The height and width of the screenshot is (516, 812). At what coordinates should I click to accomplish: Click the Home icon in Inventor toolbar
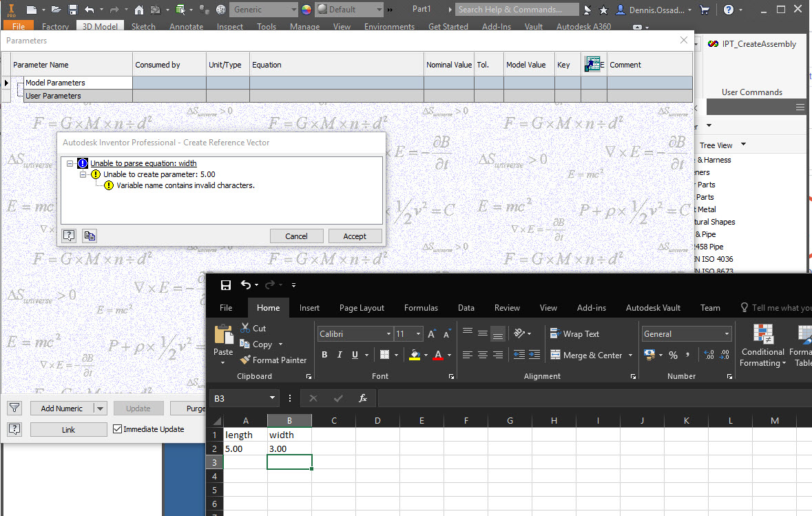tap(139, 10)
